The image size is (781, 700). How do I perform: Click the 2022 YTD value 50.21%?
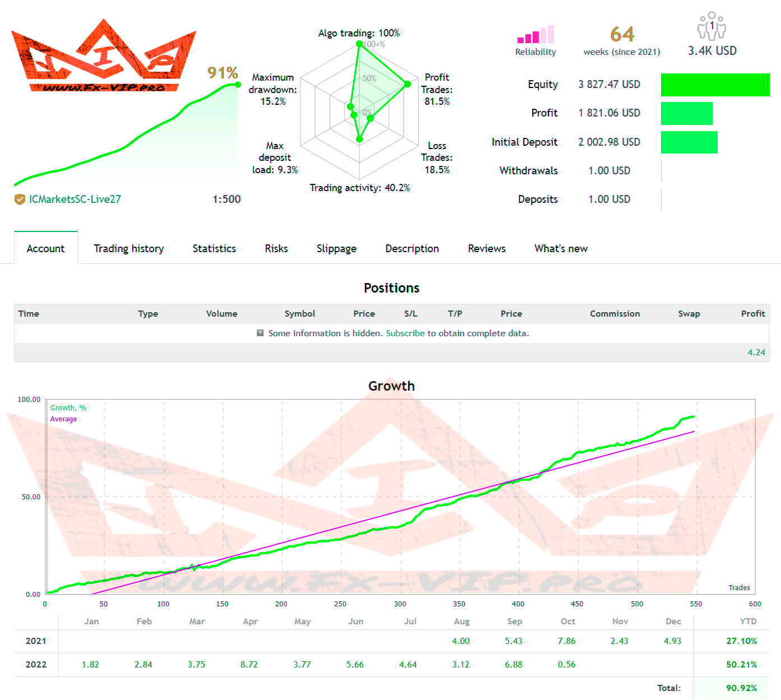[x=741, y=665]
